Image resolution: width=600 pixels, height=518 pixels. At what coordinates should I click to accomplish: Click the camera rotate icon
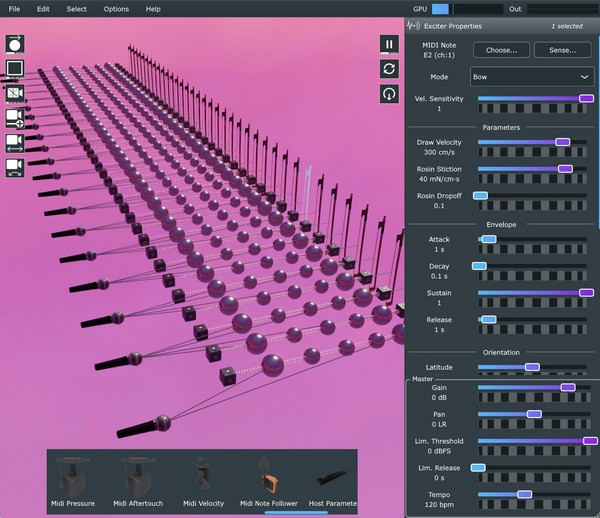pos(15,167)
